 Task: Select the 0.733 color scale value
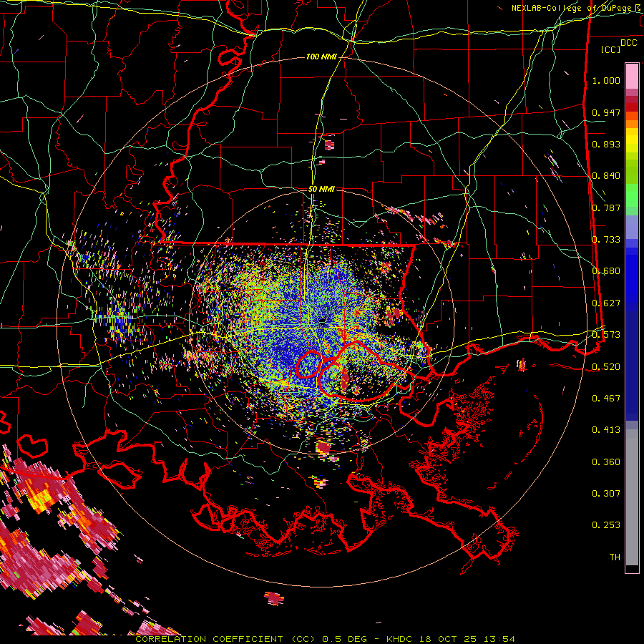pos(606,240)
